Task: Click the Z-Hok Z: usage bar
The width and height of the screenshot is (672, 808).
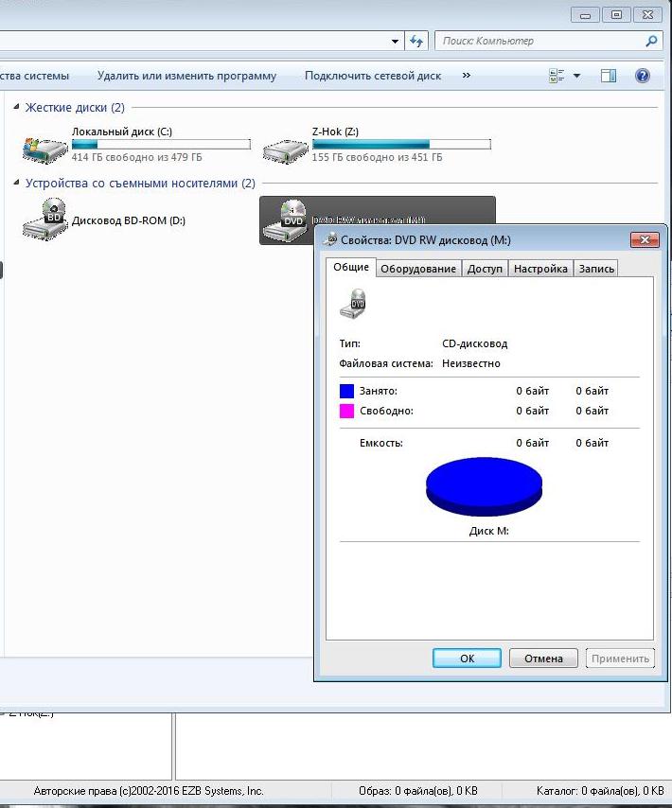Action: 401,144
